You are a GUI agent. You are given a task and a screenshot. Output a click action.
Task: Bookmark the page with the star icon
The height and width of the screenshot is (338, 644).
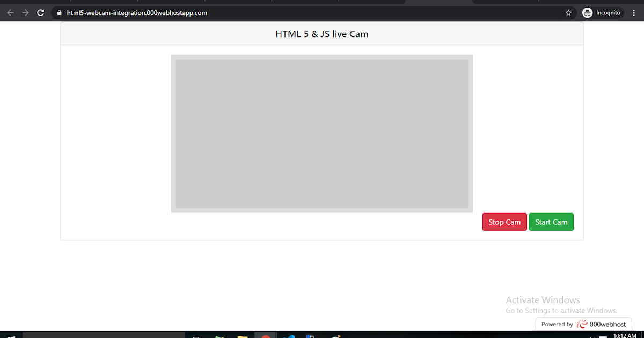(x=568, y=12)
